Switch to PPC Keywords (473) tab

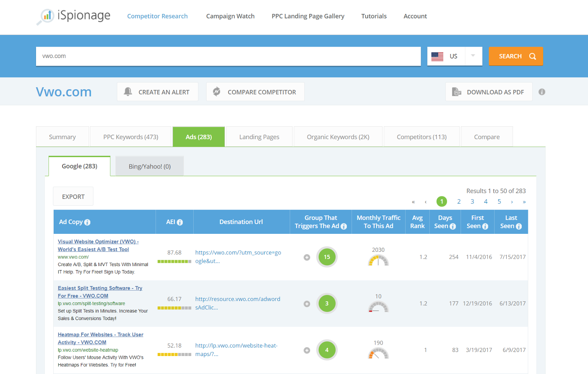pos(131,137)
